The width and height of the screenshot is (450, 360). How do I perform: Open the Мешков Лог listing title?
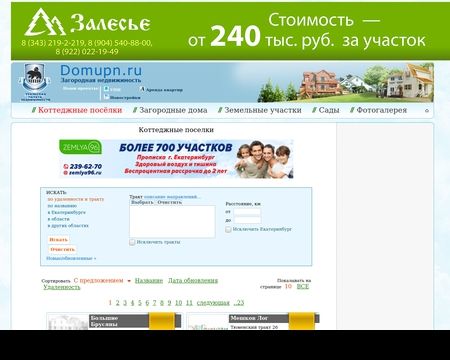click(x=249, y=318)
